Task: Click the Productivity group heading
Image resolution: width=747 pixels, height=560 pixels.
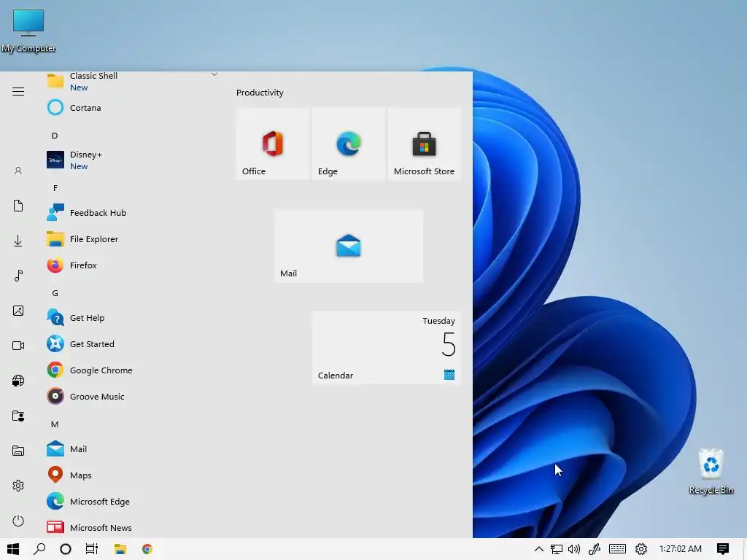Action: point(260,93)
